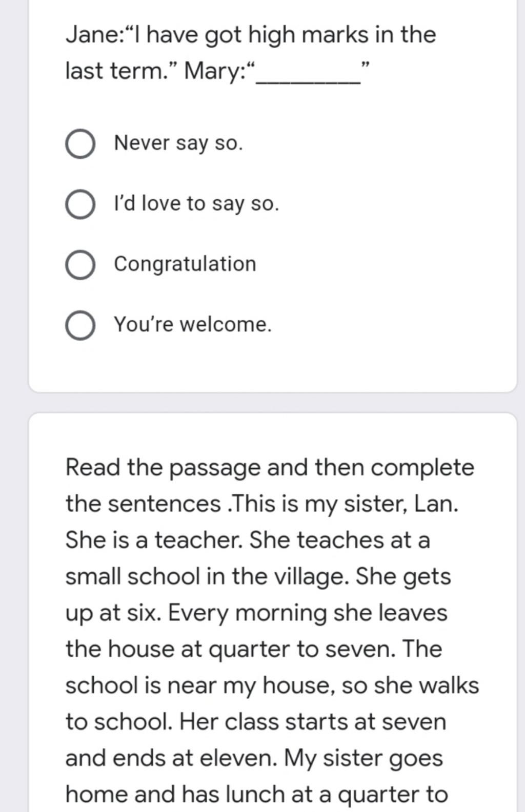Click the line 'Read the passage and then complete'

270,468
